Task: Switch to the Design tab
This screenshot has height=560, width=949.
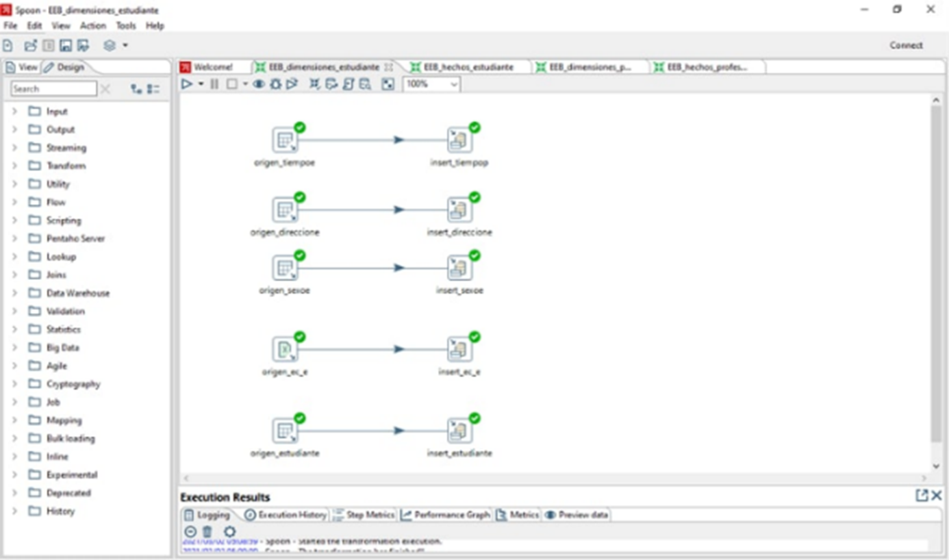Action: coord(64,67)
